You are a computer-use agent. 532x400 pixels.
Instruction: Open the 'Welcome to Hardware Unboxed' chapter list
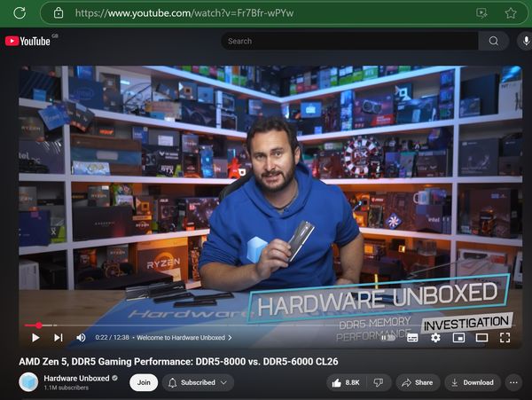click(x=184, y=338)
